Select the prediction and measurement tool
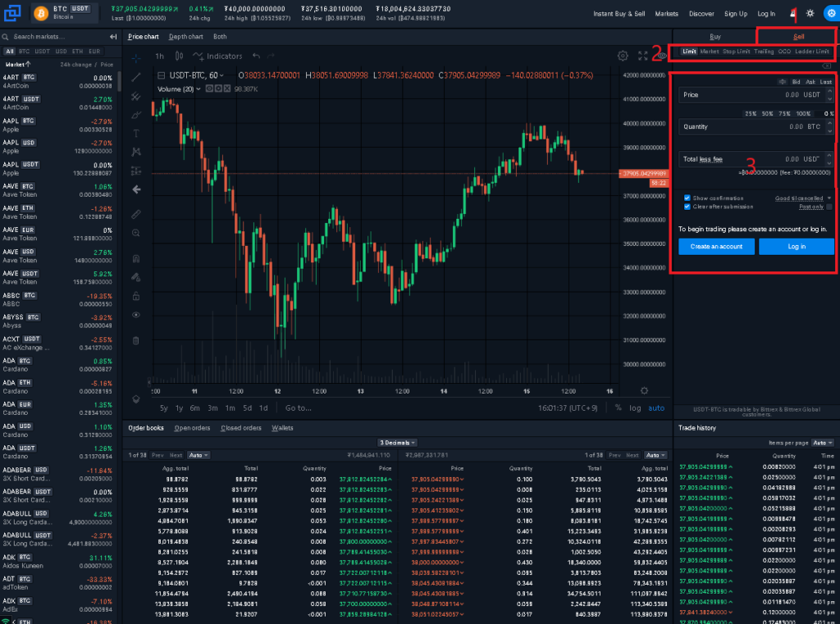This screenshot has width=840, height=624. [x=136, y=171]
